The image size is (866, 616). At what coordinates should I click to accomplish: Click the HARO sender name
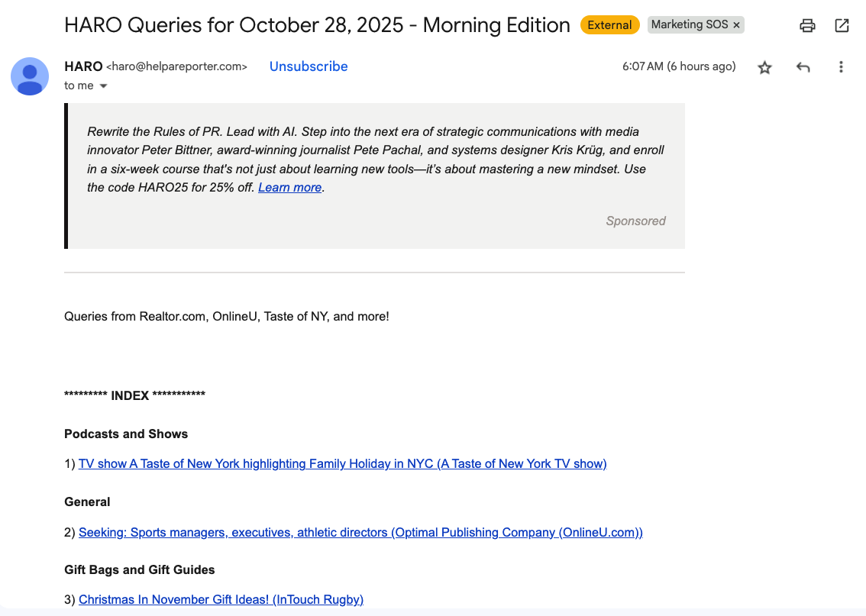pos(83,66)
